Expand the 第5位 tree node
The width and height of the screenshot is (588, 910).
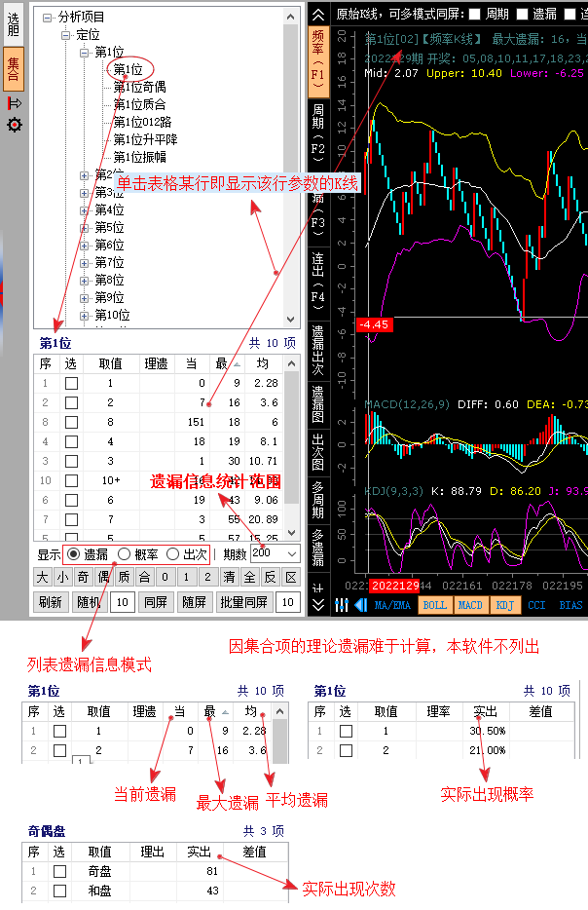85,228
